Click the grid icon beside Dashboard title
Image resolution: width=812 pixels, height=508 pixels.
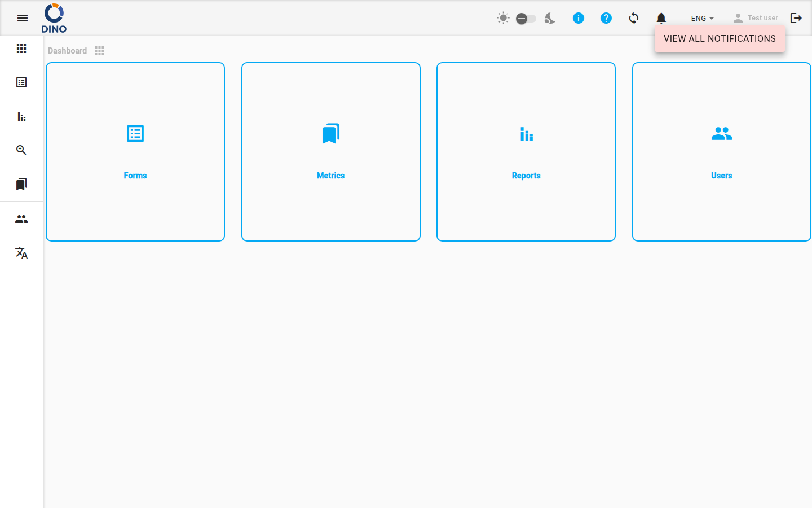click(x=100, y=51)
